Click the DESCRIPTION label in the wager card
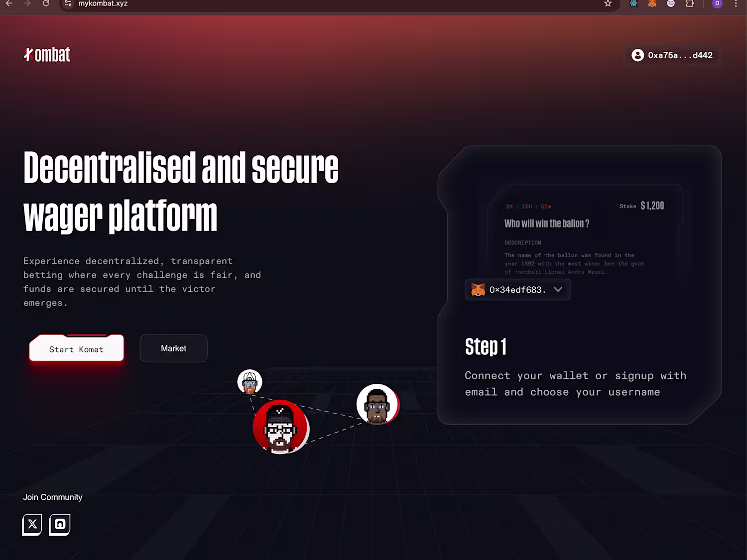 [523, 243]
